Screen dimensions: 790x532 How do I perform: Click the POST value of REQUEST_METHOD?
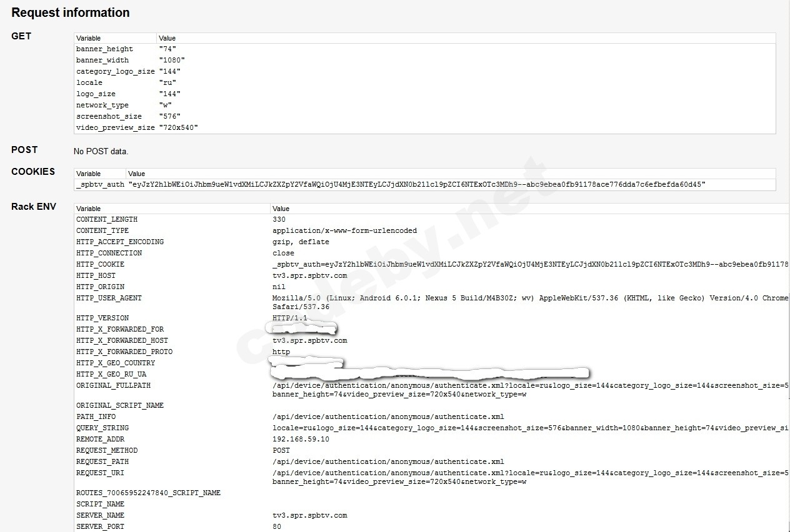coord(281,451)
